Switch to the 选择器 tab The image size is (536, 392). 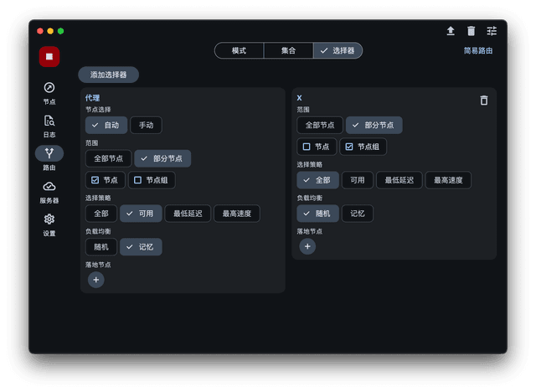click(338, 50)
